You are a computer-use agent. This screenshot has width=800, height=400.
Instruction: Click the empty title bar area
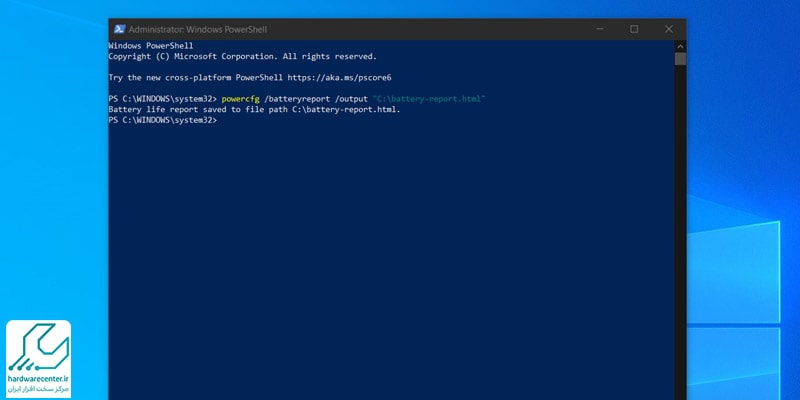click(x=423, y=29)
